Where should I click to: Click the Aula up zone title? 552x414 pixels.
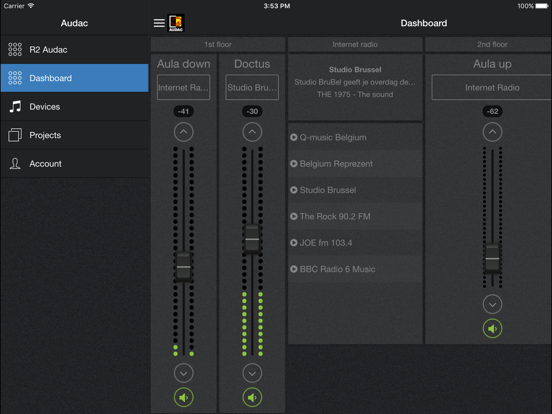tap(492, 64)
